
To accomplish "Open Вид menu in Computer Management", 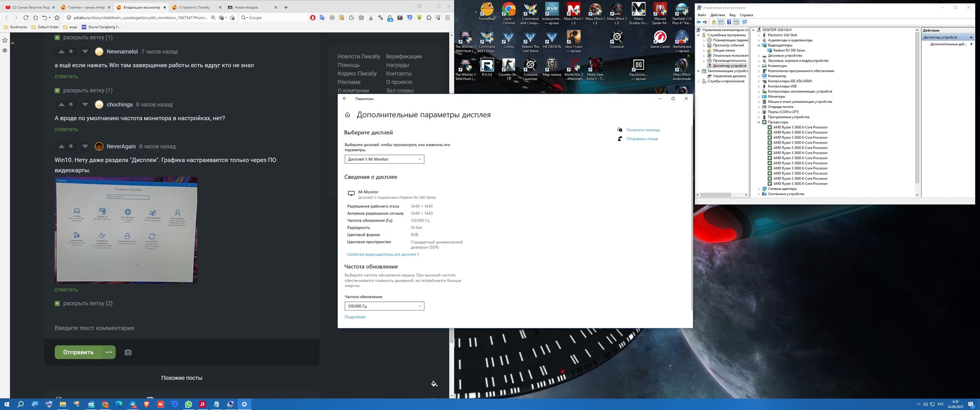I will tap(732, 15).
